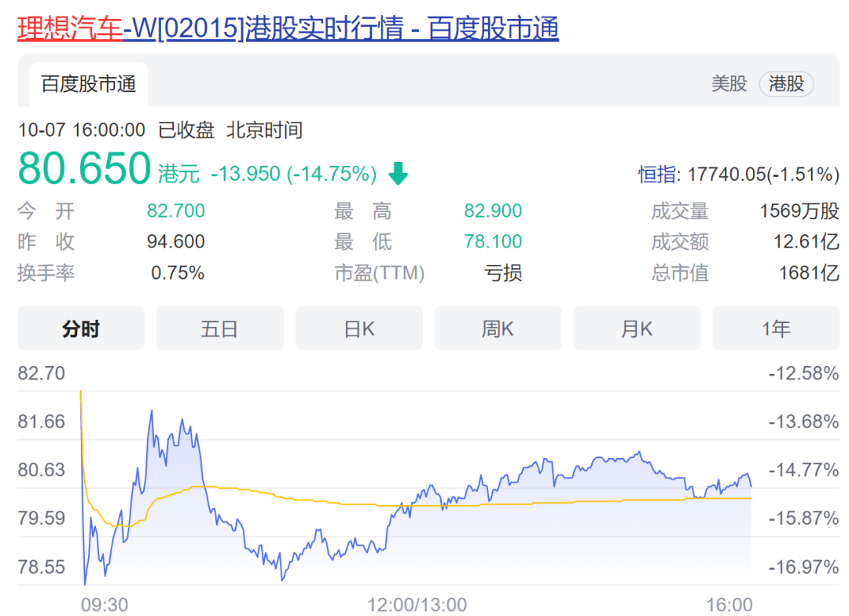Image resolution: width=849 pixels, height=616 pixels.
Task: Click the -16.97% percent axis label
Action: 803,566
